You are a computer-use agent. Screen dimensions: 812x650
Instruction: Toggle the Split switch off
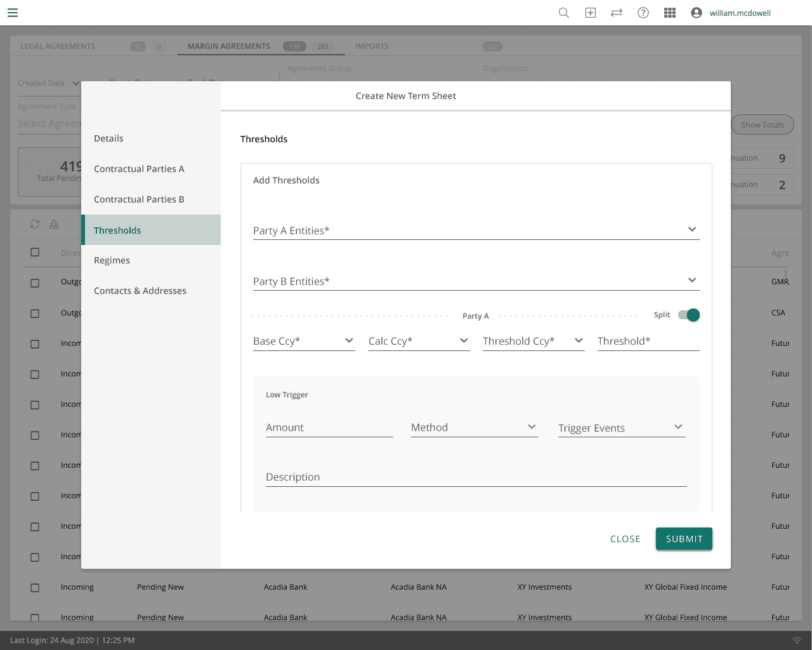point(689,315)
